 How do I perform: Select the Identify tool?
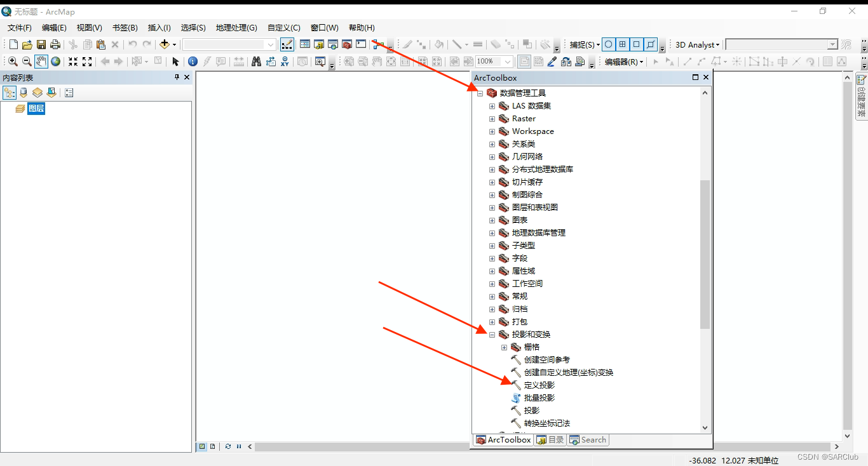pos(193,61)
